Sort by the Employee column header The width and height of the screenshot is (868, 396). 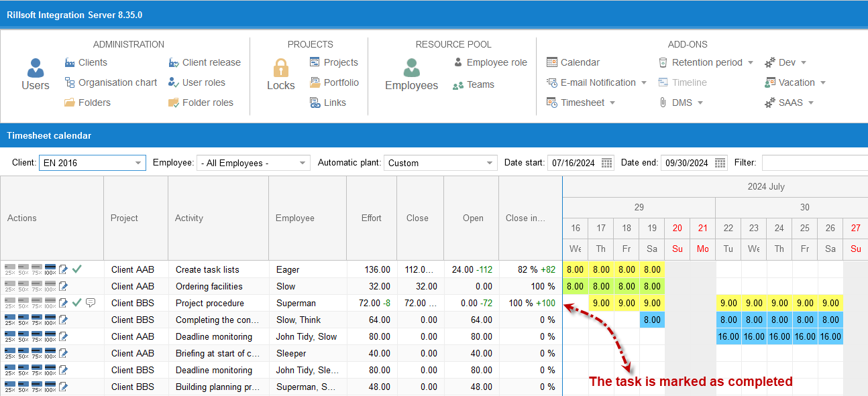[307, 218]
